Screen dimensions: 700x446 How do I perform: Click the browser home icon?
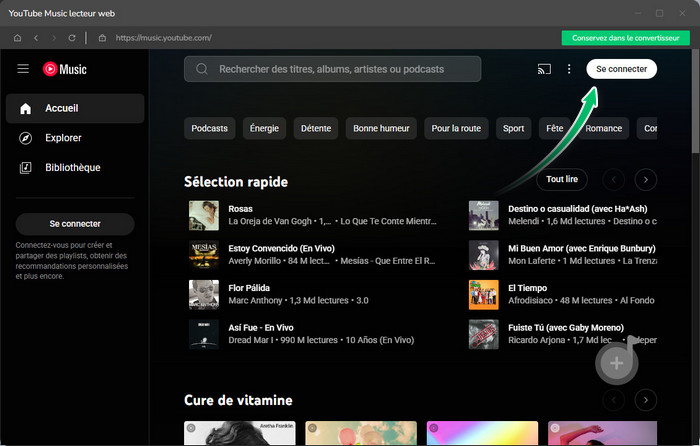(17, 38)
